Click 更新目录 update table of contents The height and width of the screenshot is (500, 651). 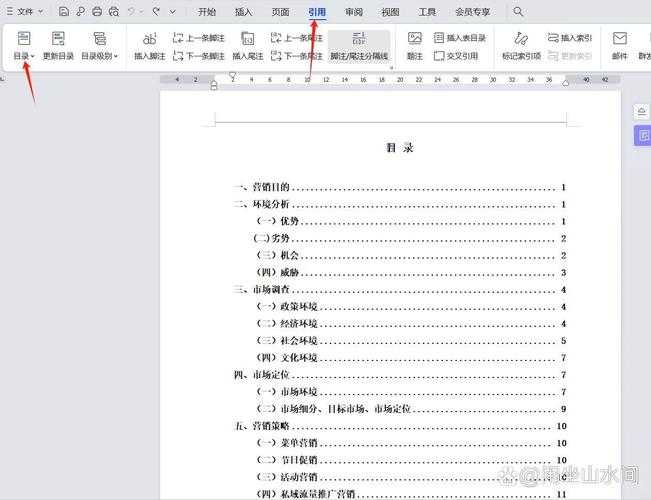[x=58, y=46]
